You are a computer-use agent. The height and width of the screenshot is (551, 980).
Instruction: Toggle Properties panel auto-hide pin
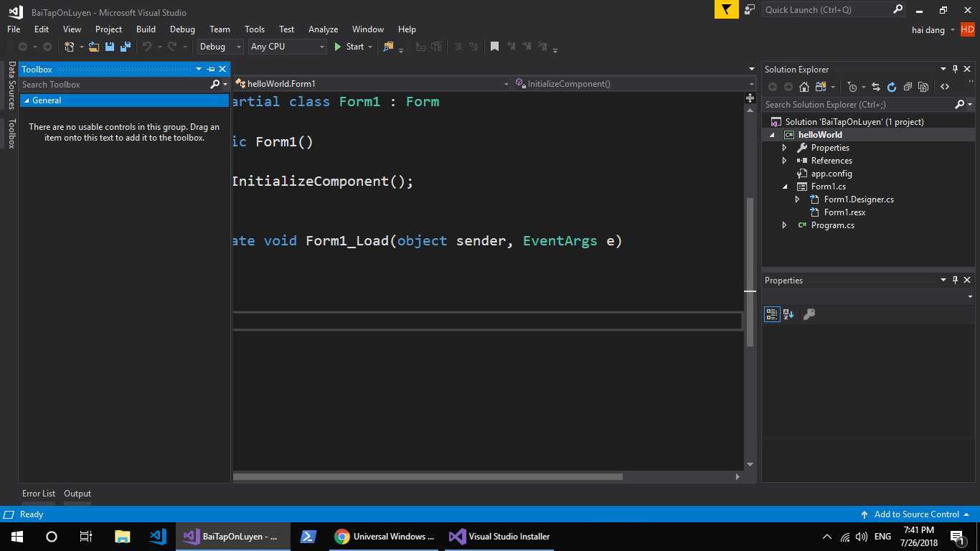(955, 280)
